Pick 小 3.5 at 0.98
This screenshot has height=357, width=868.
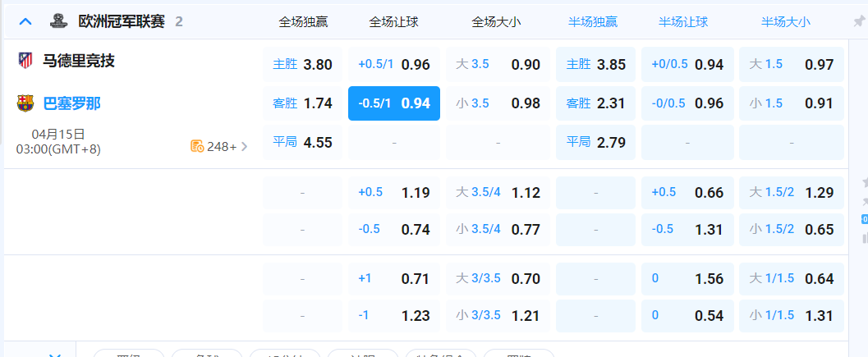(x=498, y=103)
